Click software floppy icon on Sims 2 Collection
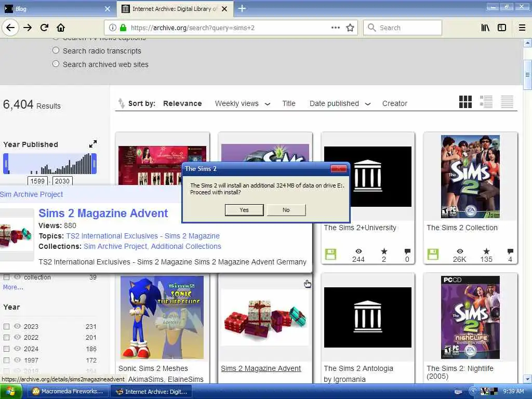The width and height of the screenshot is (532, 399). [x=433, y=254]
